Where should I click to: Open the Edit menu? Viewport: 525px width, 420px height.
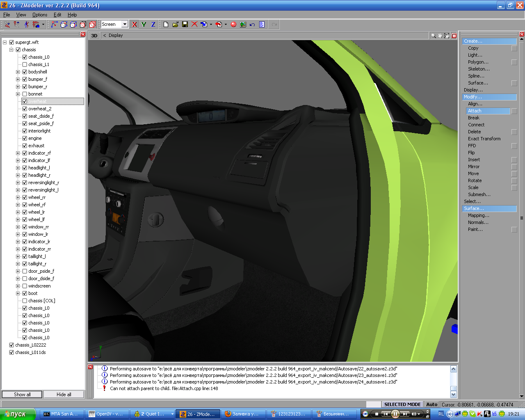(57, 15)
